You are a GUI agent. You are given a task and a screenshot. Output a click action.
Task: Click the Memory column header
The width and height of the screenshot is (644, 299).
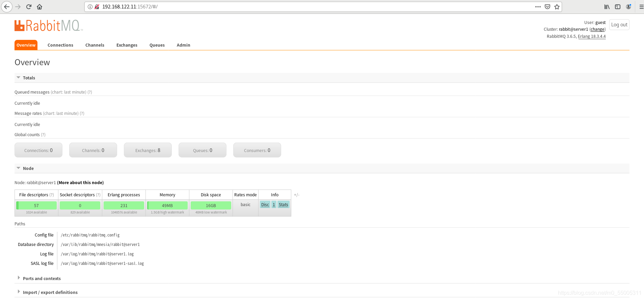coord(167,195)
